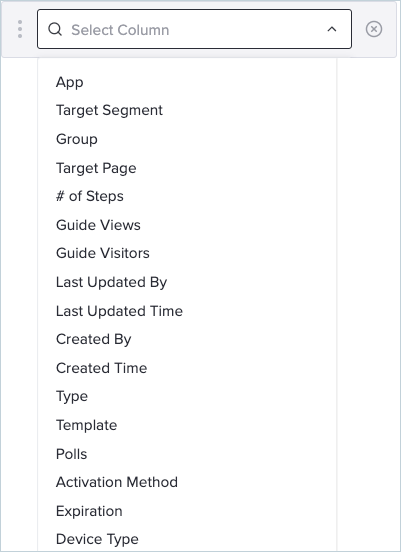Choose Activation Method column
Image resolution: width=401 pixels, height=552 pixels.
[117, 482]
